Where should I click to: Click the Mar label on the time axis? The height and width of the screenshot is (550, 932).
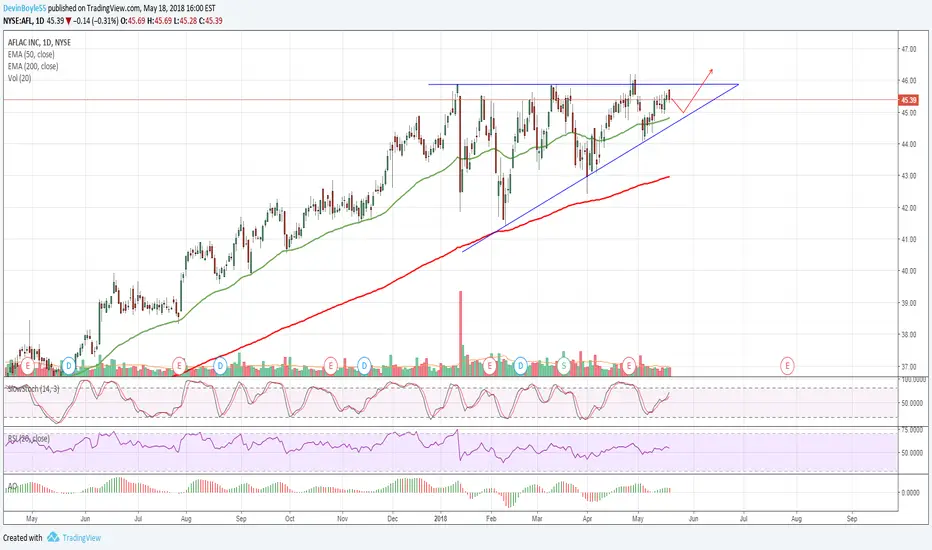[537, 518]
